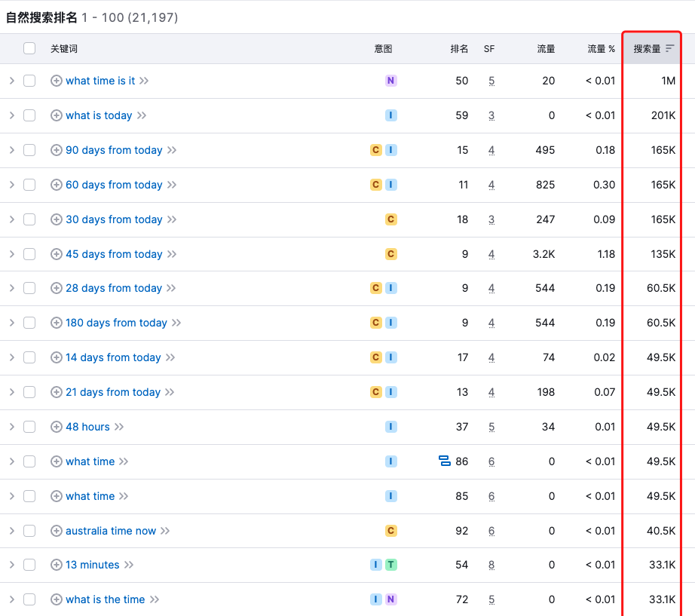Click the sort icon in the 搜索量 column header
This screenshot has height=616, width=695.
click(x=669, y=48)
